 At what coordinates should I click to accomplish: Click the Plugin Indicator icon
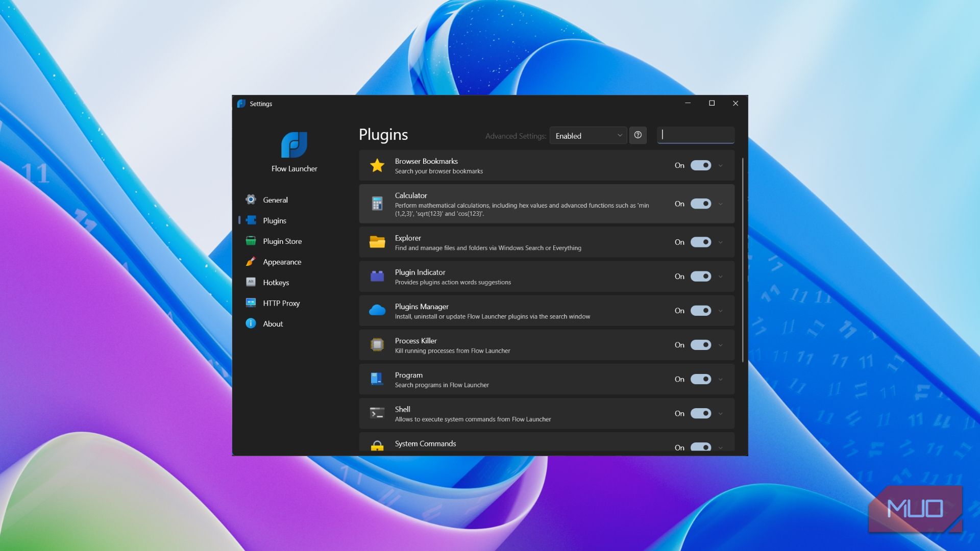point(377,276)
